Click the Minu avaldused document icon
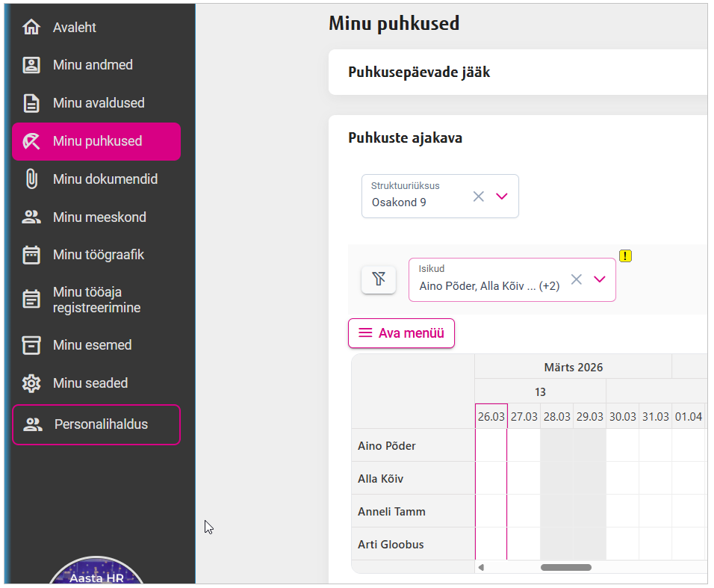This screenshot has width=714, height=588. tap(31, 103)
